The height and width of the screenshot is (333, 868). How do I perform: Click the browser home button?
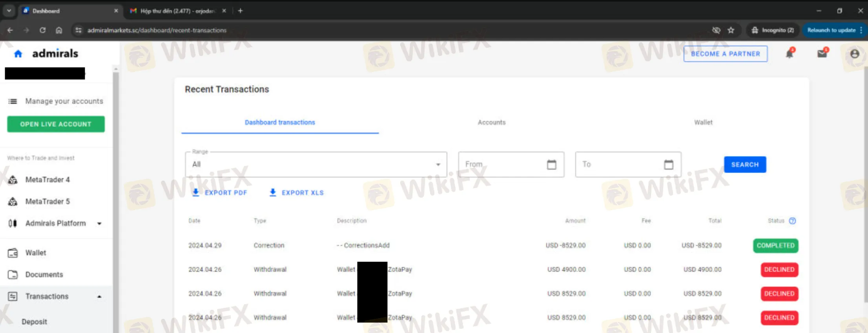click(59, 30)
